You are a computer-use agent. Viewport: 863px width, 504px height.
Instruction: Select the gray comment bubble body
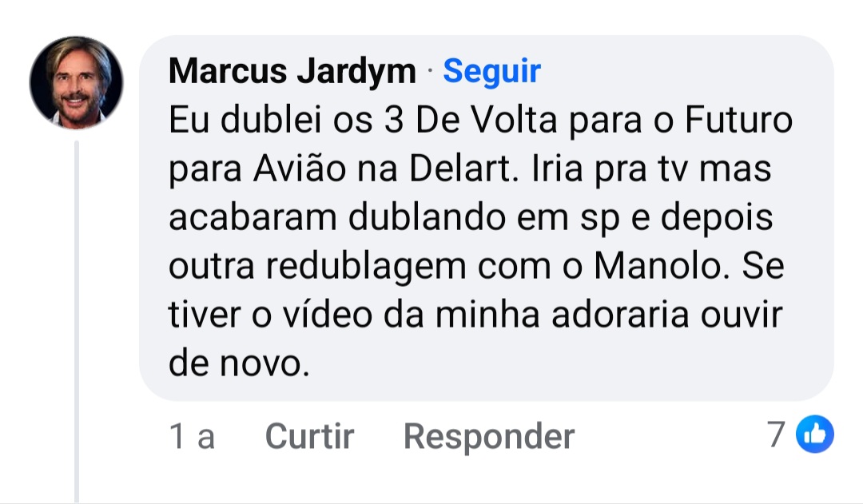coord(487,218)
